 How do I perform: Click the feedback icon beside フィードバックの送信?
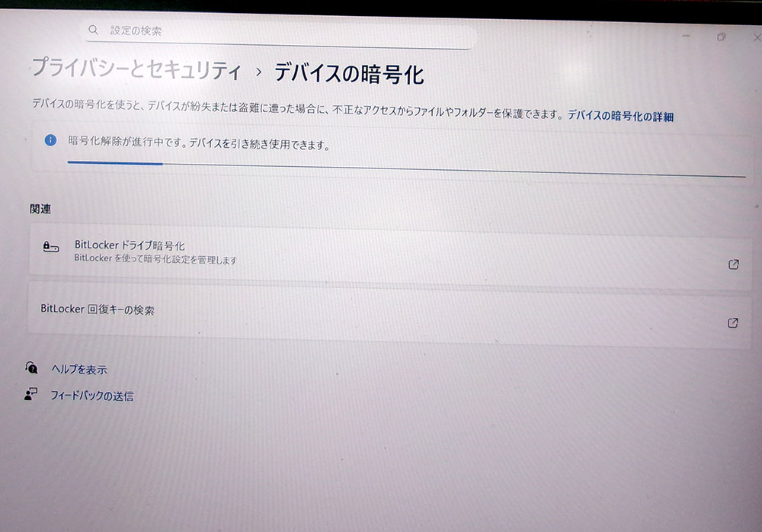[x=30, y=394]
